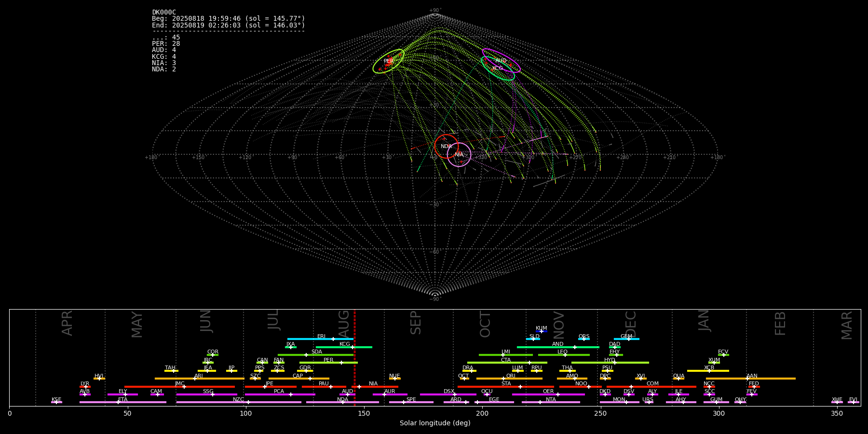Image resolution: width=868 pixels, height=434 pixels.
Task: Click the GEM shower label in timeline
Action: [x=626, y=337]
